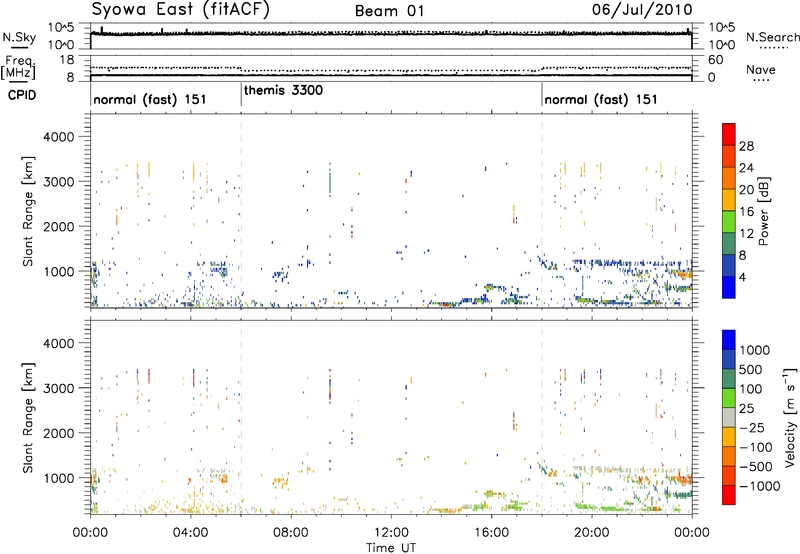800x554 pixels.
Task: Click the '4000' tick on power panel axis
Action: pyautogui.click(x=58, y=136)
